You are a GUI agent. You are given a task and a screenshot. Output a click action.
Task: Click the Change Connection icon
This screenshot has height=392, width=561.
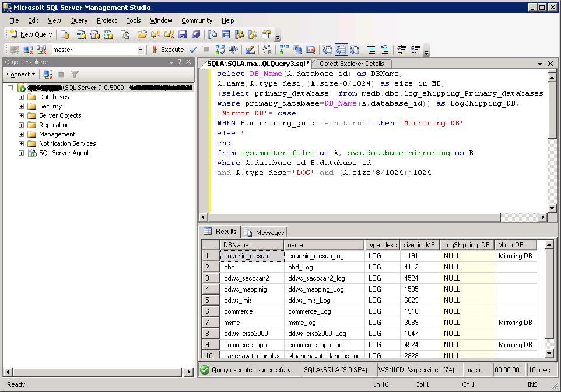tap(41, 50)
